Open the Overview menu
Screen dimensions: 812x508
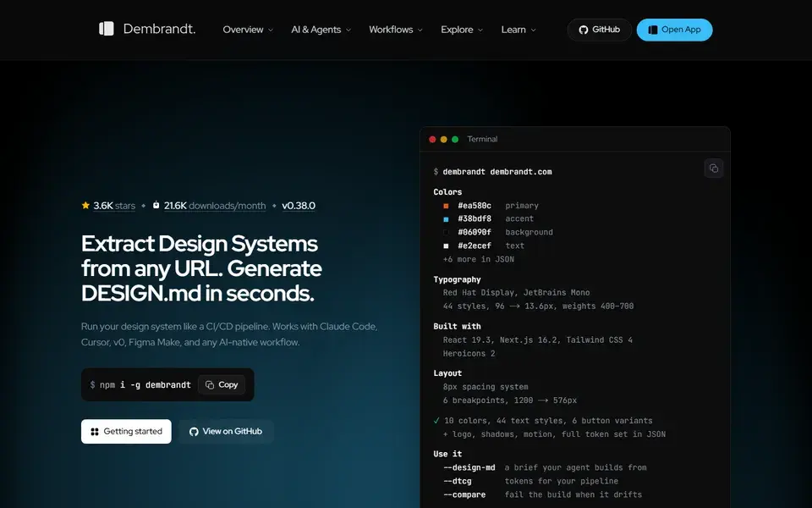(248, 30)
